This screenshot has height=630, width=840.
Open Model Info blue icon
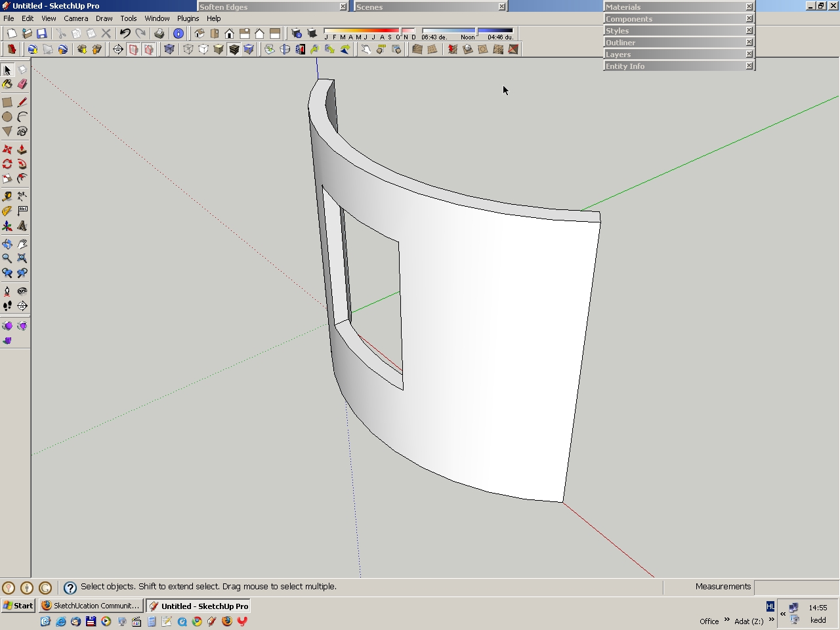point(178,33)
